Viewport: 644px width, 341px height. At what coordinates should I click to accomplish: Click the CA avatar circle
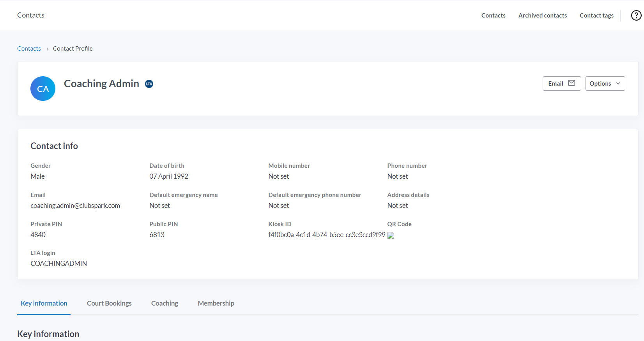coord(43,89)
